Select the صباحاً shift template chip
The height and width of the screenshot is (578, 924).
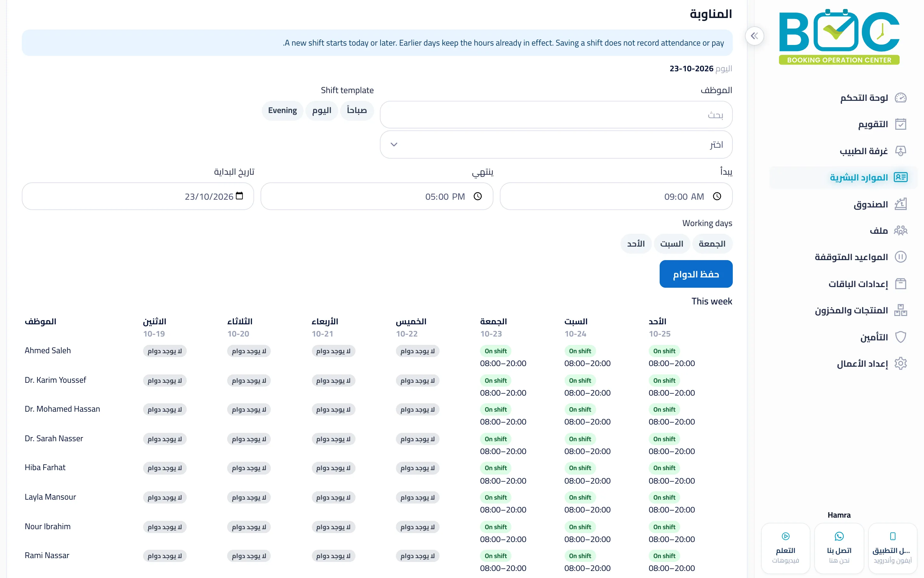pyautogui.click(x=357, y=110)
